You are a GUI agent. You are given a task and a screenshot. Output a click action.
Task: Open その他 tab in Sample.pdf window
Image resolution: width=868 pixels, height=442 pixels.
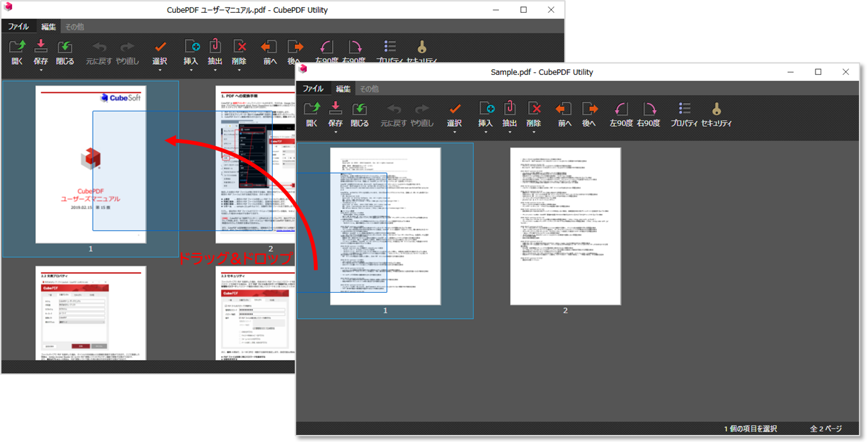pos(369,88)
